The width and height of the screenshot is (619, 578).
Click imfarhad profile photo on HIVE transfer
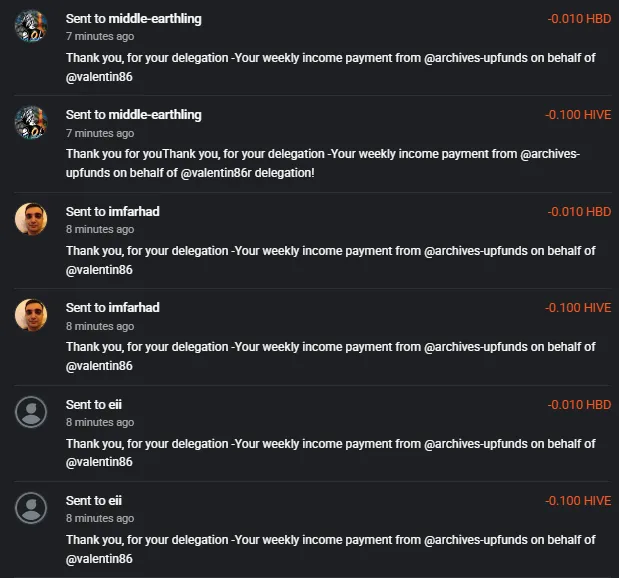pos(31,315)
